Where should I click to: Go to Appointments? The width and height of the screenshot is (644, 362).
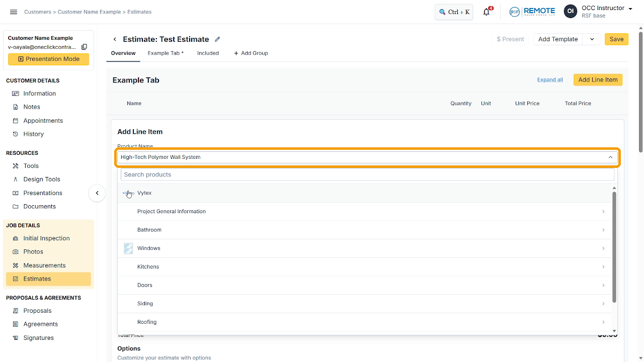click(x=43, y=121)
